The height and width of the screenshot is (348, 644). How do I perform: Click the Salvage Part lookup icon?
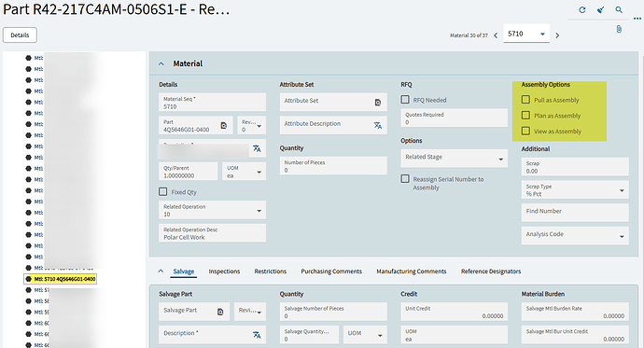click(220, 313)
